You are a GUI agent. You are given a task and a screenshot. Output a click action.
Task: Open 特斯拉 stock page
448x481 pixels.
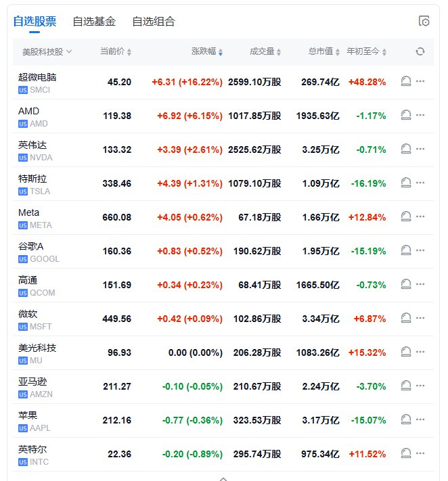32,179
